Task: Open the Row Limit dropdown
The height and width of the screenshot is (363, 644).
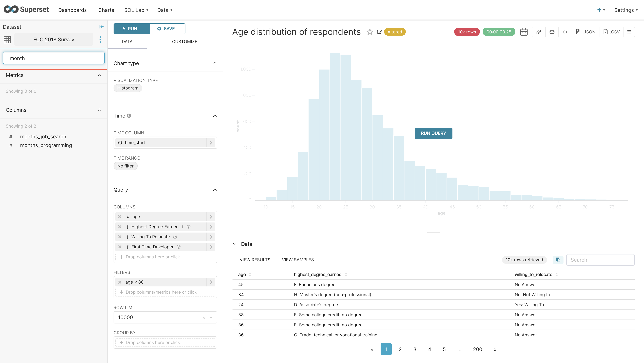Action: click(211, 318)
